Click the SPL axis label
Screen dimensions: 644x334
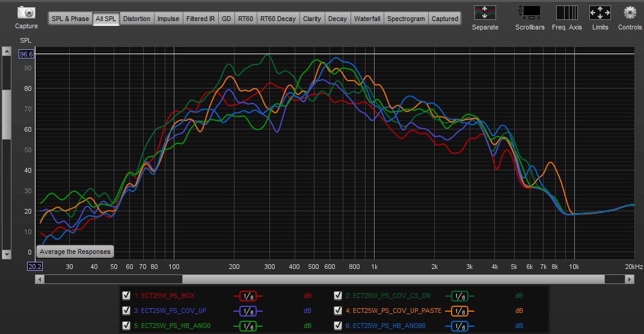point(25,40)
